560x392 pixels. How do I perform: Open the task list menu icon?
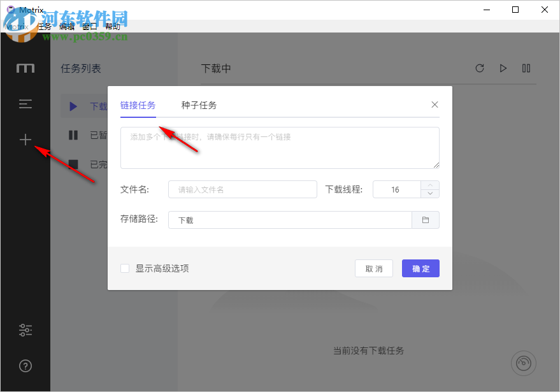click(25, 104)
